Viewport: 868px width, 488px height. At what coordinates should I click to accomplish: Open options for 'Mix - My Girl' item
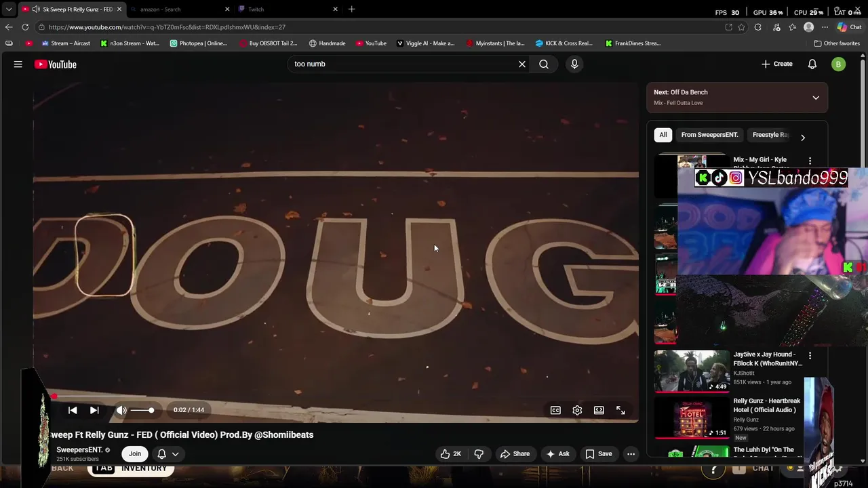[x=810, y=161]
